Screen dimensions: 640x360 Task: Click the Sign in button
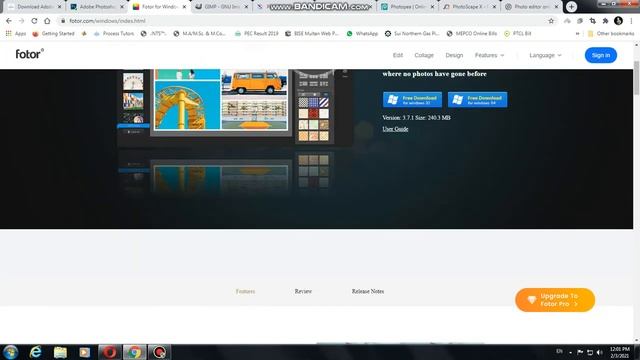click(x=600, y=55)
